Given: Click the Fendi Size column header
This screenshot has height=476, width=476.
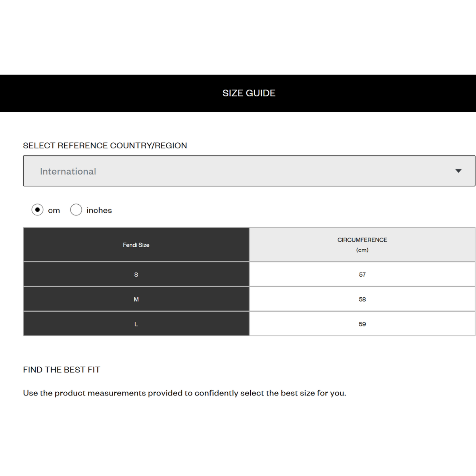Looking at the screenshot, I should 136,245.
